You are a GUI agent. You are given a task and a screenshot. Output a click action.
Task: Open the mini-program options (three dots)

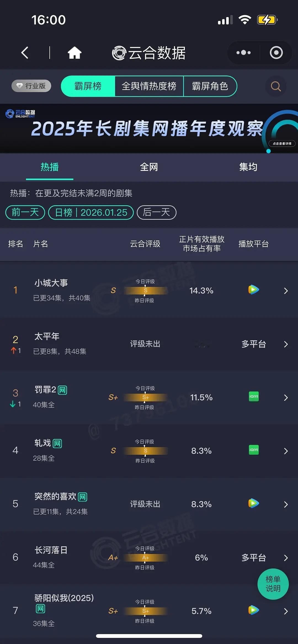tap(243, 52)
